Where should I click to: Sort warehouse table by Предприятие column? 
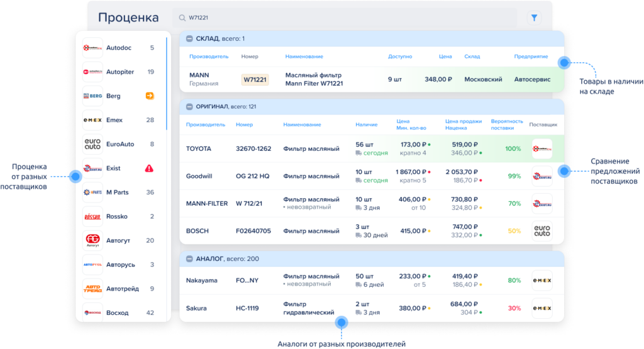[531, 57]
